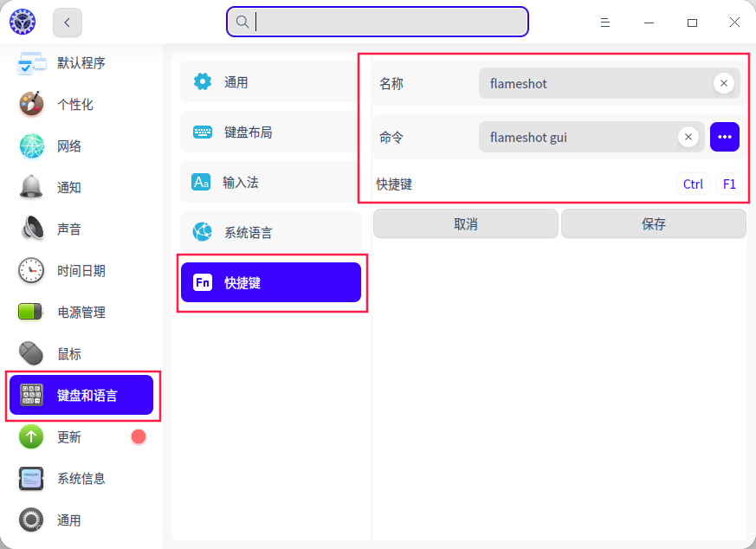Open the hamburger main menu
756x549 pixels.
tap(605, 23)
